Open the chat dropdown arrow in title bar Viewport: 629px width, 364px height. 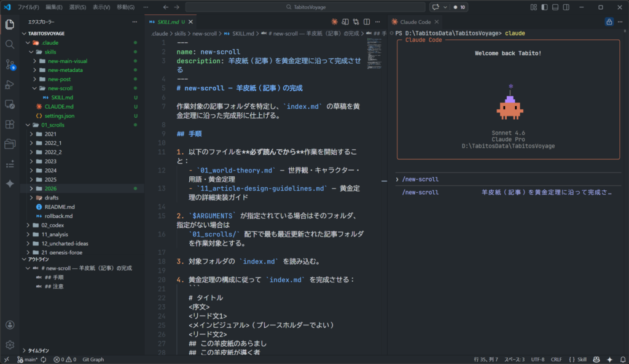pyautogui.click(x=445, y=7)
